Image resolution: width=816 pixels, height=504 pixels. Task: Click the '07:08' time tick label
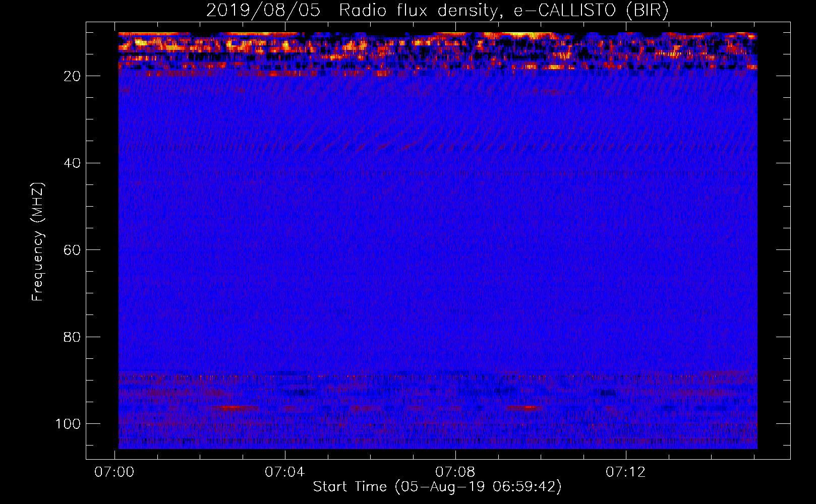[455, 472]
